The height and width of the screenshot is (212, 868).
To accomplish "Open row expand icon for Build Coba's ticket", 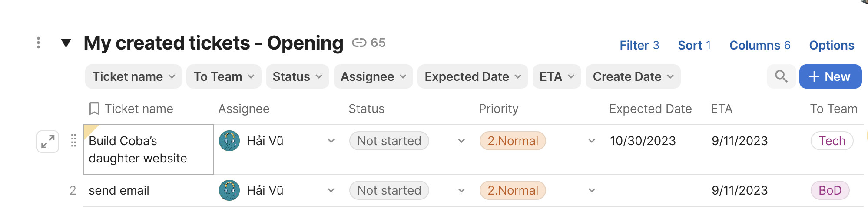I will point(48,142).
